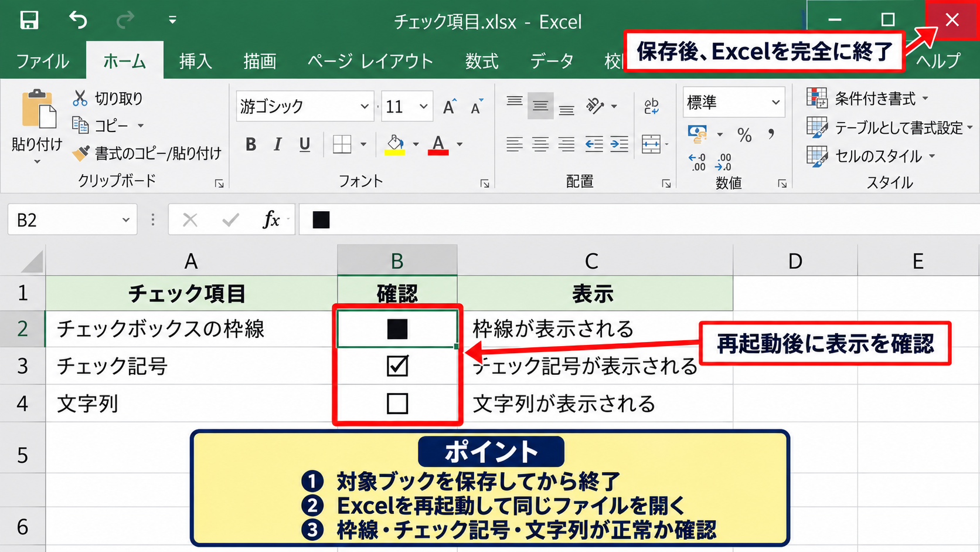The height and width of the screenshot is (552, 980).
Task: Toggle middle vertical alignment
Action: coord(540,106)
